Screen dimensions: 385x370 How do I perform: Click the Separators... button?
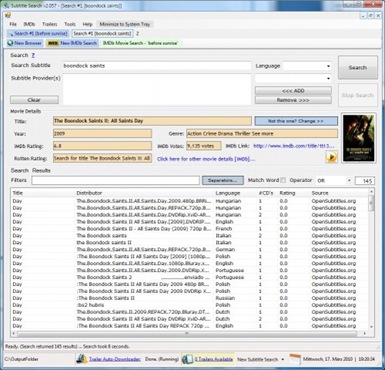tap(222, 180)
